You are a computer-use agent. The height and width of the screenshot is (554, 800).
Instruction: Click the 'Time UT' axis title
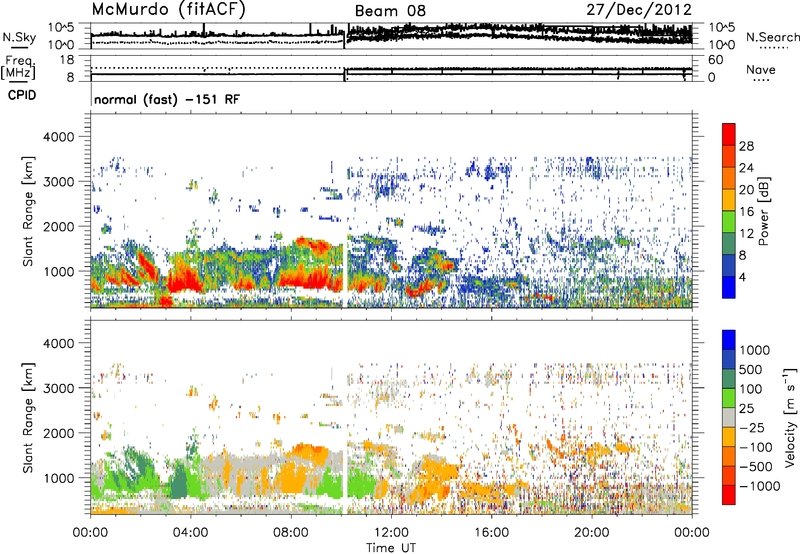391,548
